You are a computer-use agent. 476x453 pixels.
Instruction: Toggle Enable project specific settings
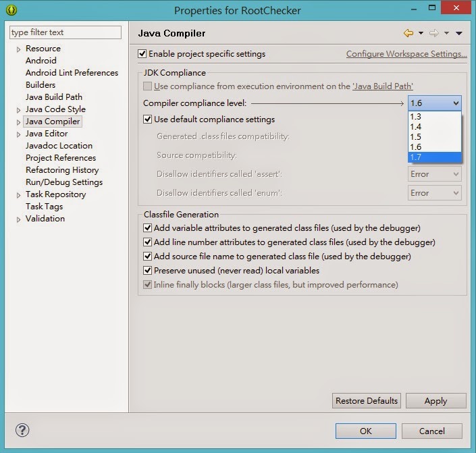coord(142,54)
